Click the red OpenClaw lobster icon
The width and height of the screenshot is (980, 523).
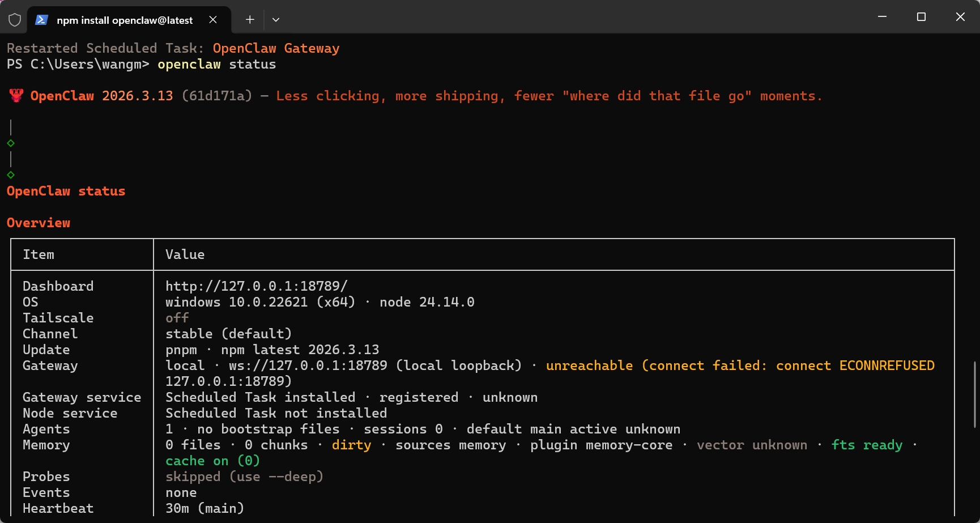(x=16, y=96)
